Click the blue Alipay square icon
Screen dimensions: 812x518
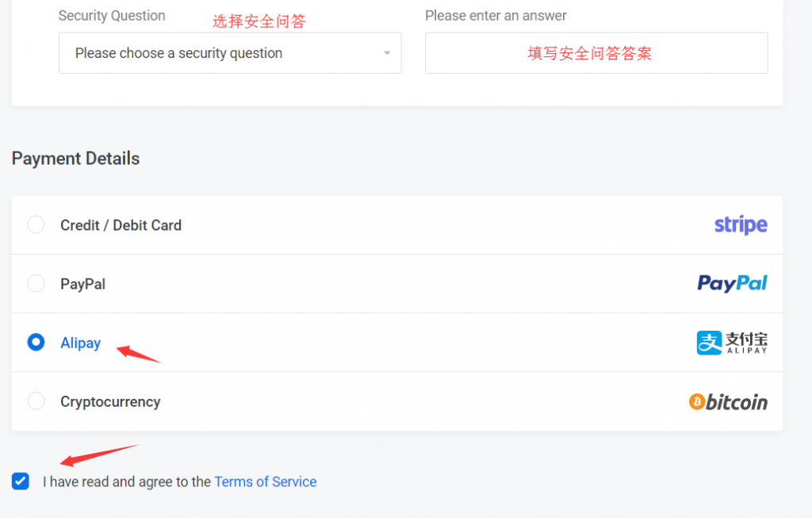709,343
